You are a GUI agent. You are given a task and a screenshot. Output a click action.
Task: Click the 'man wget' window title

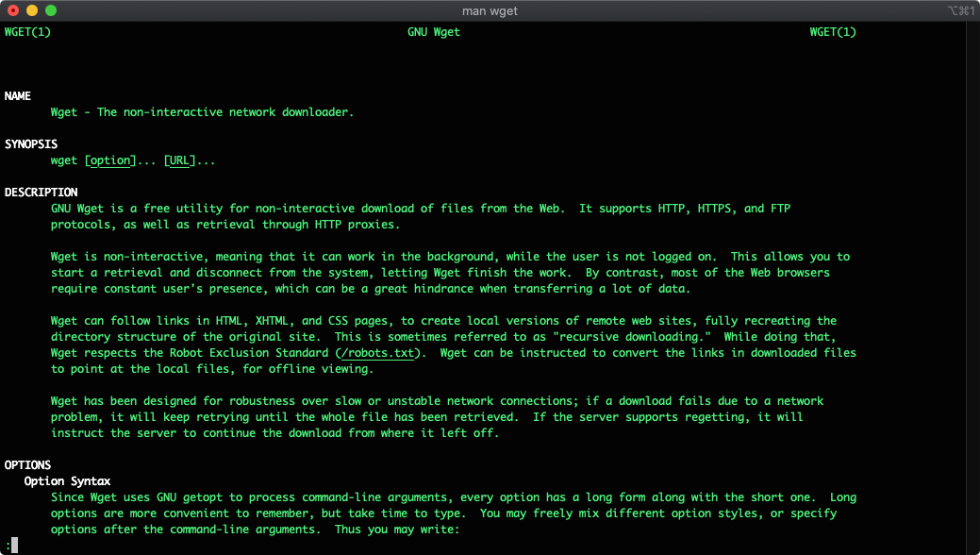(x=490, y=10)
